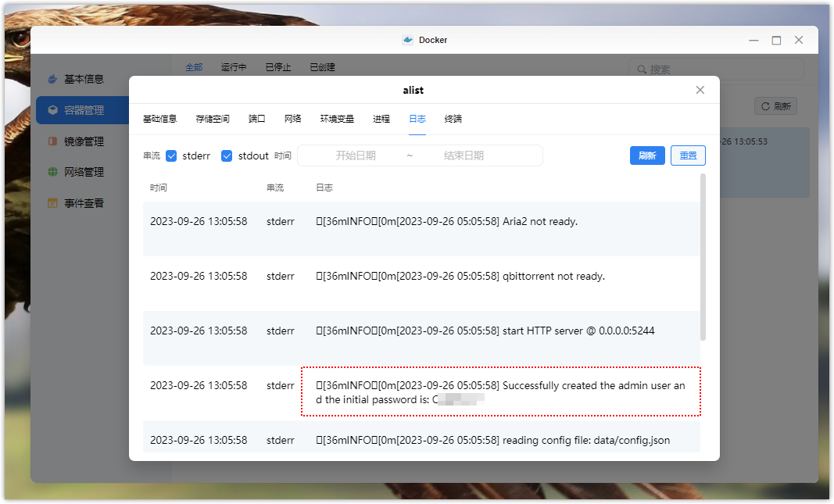
Task: Click stderr cell in Aria2 log row
Action: pyautogui.click(x=281, y=222)
